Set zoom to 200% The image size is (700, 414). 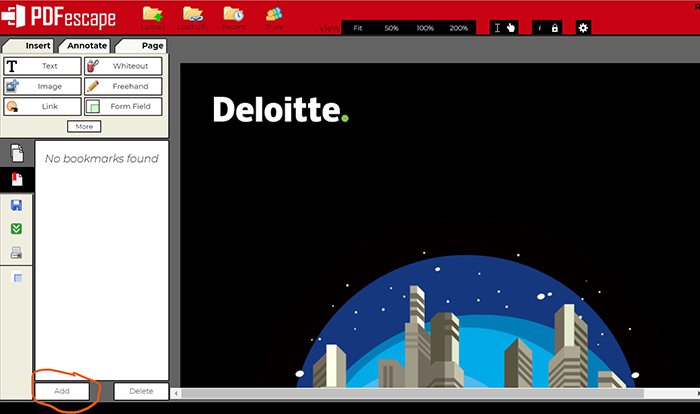[x=458, y=28]
